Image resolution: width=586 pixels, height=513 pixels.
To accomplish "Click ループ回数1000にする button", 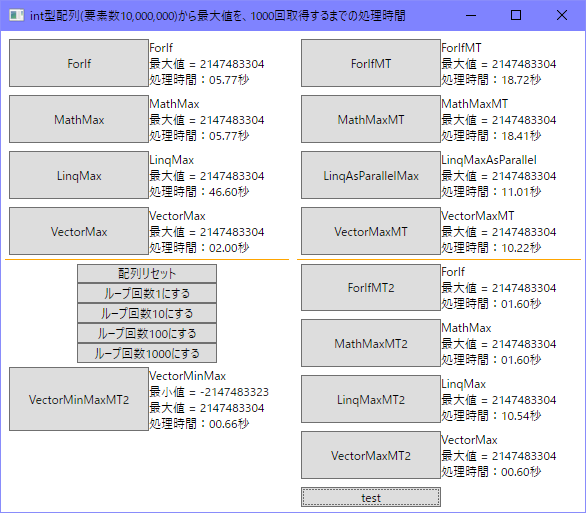I will tap(147, 353).
